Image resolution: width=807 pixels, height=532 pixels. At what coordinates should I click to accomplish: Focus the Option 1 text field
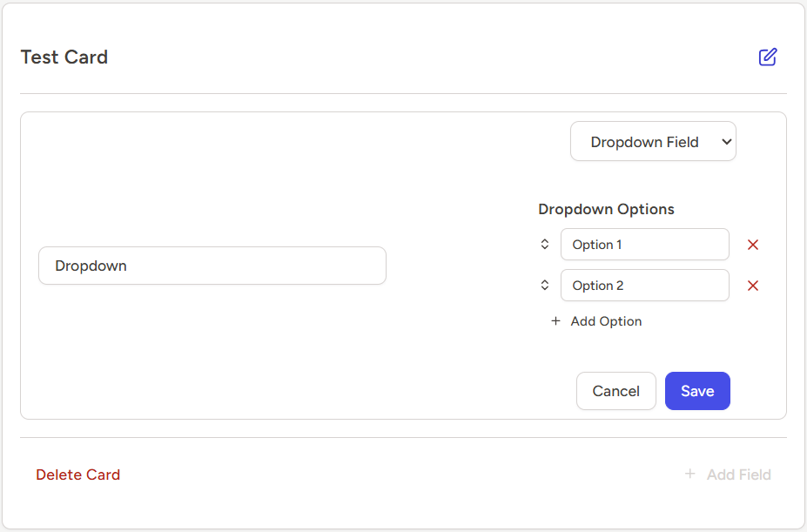pyautogui.click(x=644, y=245)
